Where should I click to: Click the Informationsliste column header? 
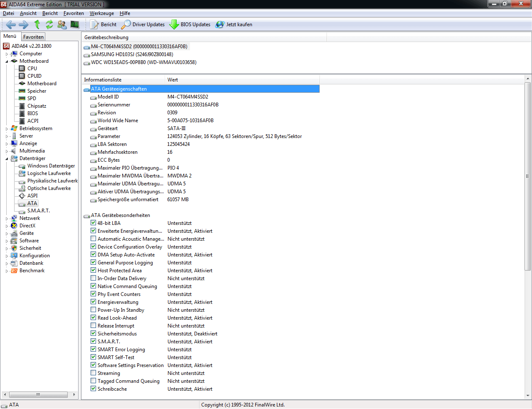pyautogui.click(x=123, y=80)
